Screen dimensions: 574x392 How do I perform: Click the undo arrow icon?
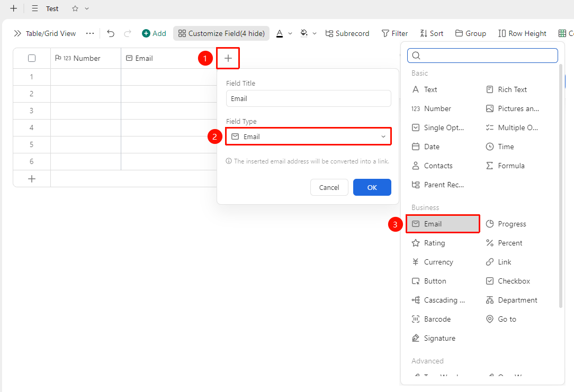pos(111,34)
